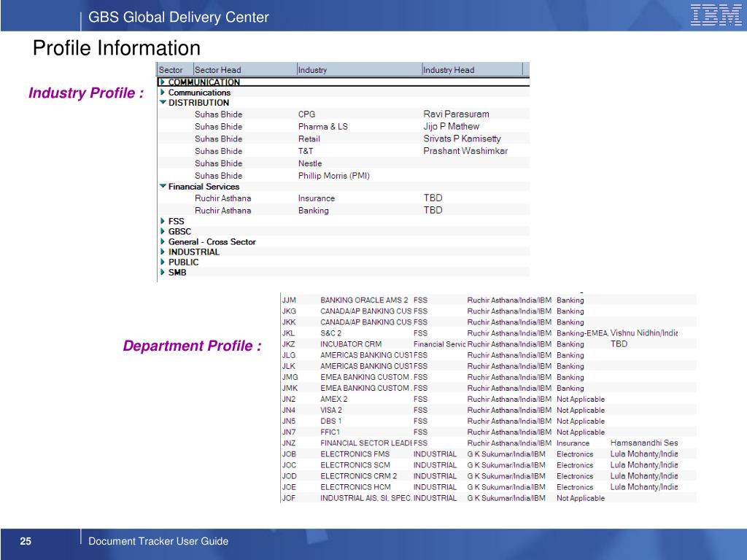The height and width of the screenshot is (560, 747).
Task: Click ELECTRONICS SCM department name
Action: click(355, 464)
